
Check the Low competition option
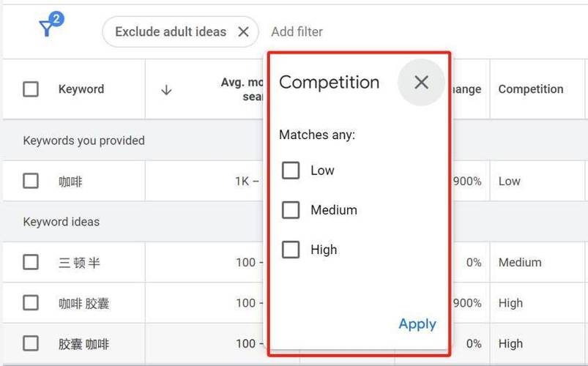click(x=291, y=171)
